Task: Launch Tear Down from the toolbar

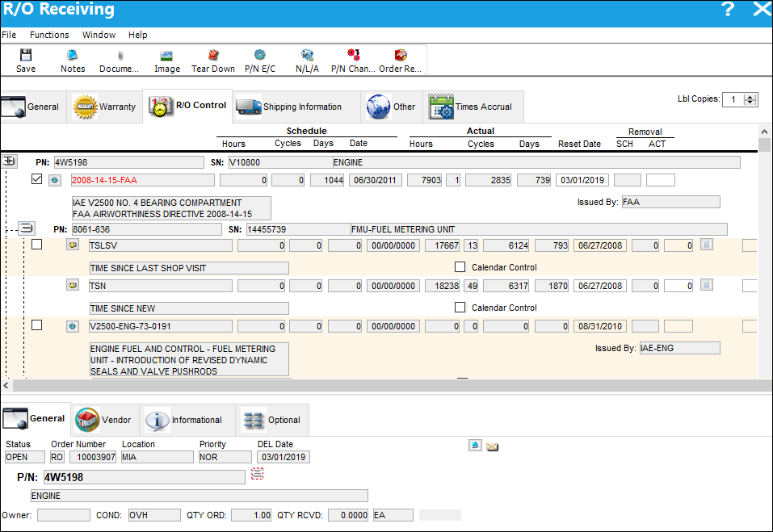Action: pos(213,60)
